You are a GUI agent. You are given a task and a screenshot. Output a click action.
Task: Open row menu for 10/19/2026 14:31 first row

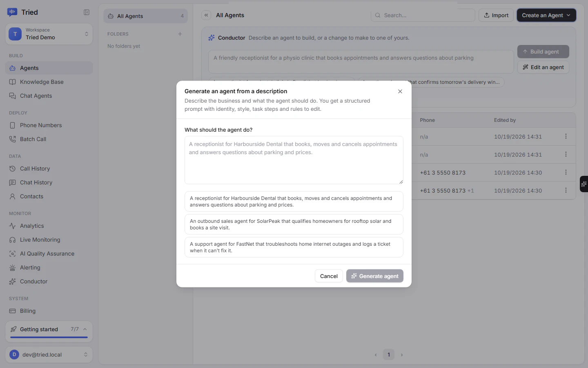(x=566, y=136)
